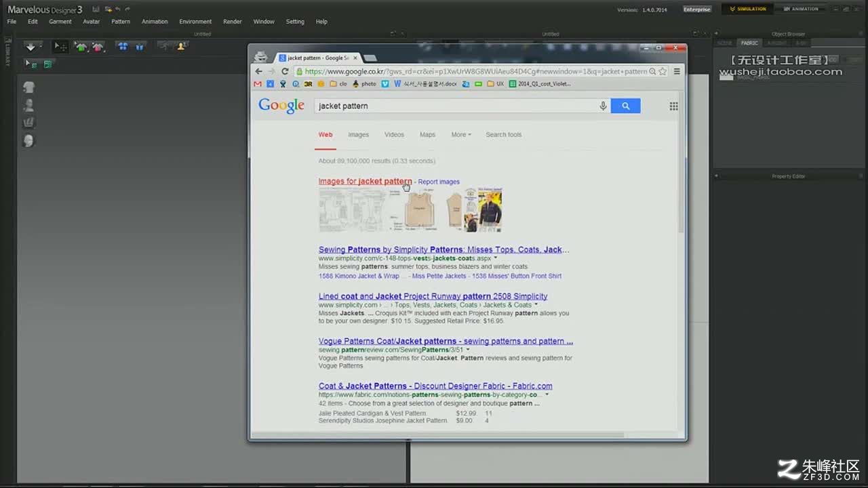The width and height of the screenshot is (868, 488).
Task: Click the avatar bust display icon in viewport
Action: point(29,105)
